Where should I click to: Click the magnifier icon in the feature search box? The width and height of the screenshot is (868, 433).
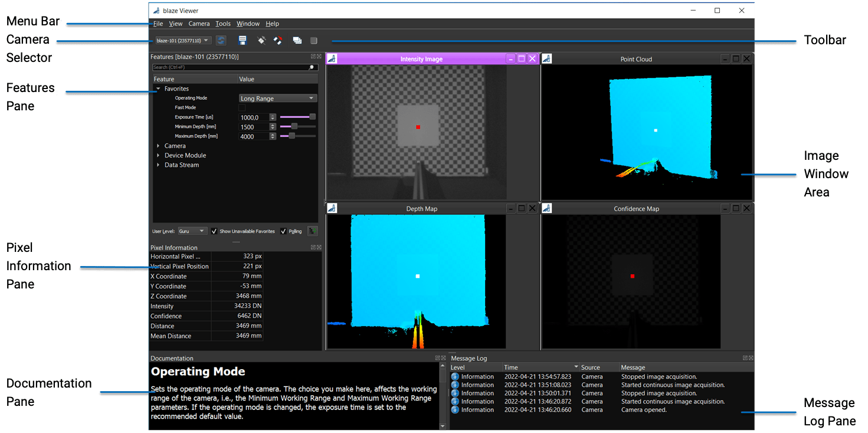(x=312, y=67)
